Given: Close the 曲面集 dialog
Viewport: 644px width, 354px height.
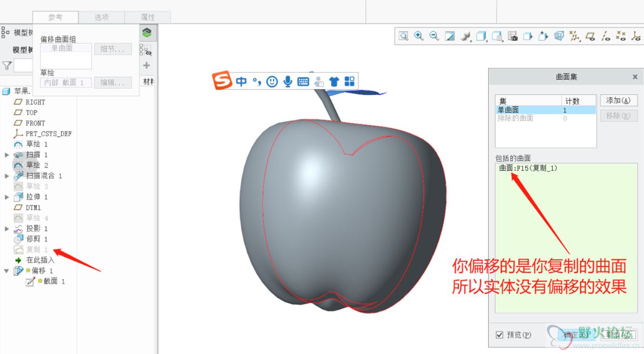Looking at the screenshot, I should pyautogui.click(x=635, y=77).
